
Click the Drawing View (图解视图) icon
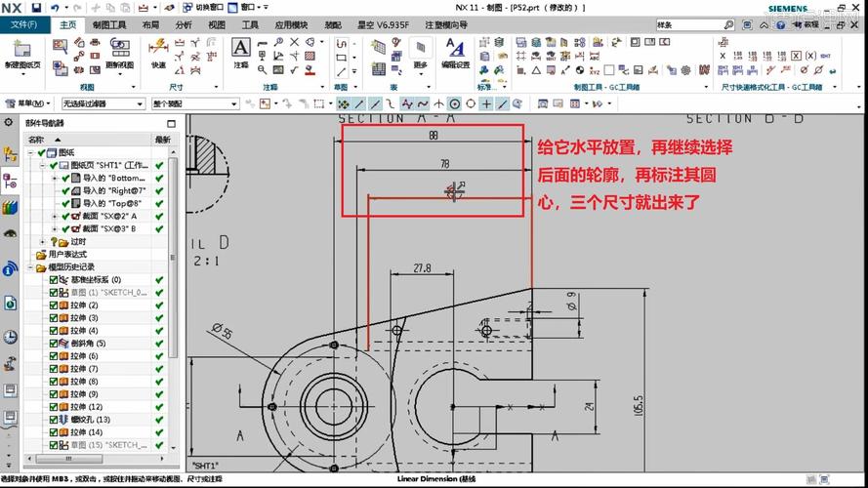tap(119, 53)
